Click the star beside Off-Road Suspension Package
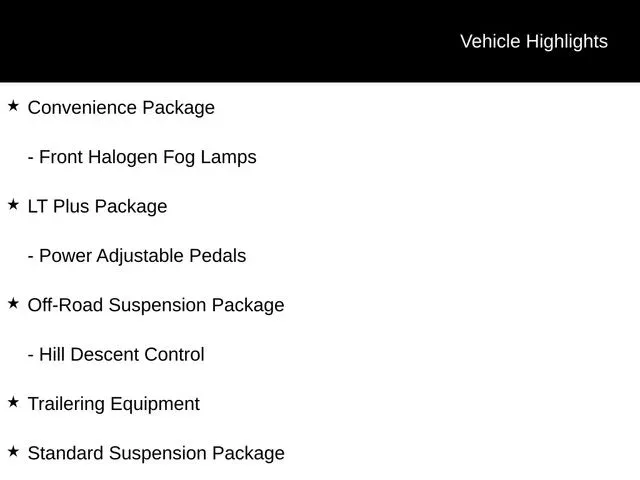 13,303
